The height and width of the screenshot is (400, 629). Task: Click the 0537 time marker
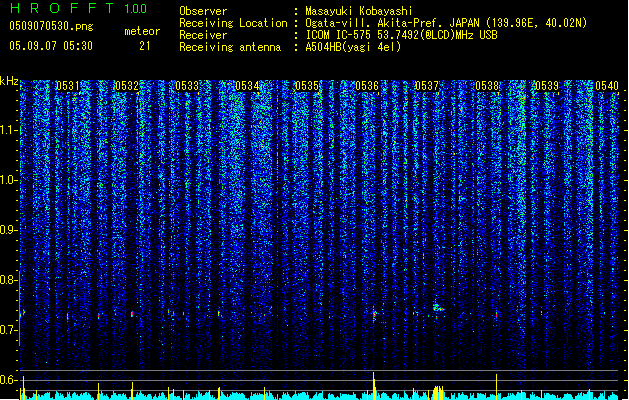click(x=427, y=86)
